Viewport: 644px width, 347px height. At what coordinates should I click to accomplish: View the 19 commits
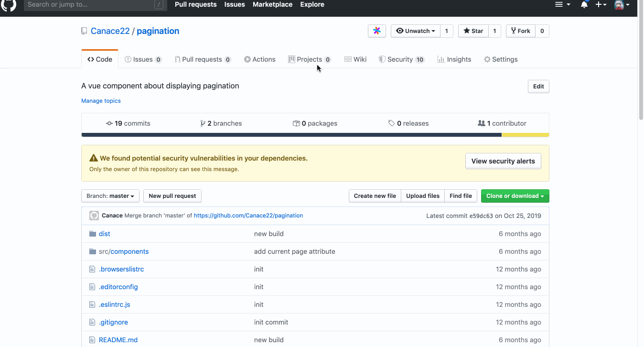128,123
